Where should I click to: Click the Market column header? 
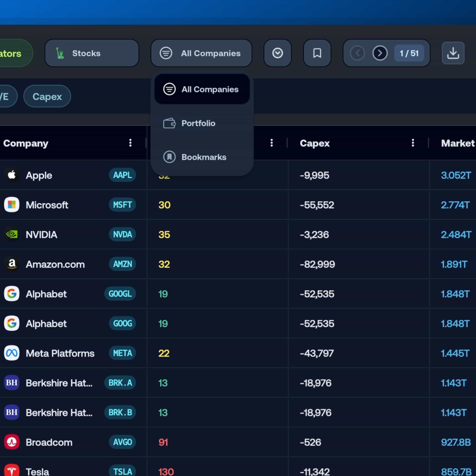click(x=458, y=143)
